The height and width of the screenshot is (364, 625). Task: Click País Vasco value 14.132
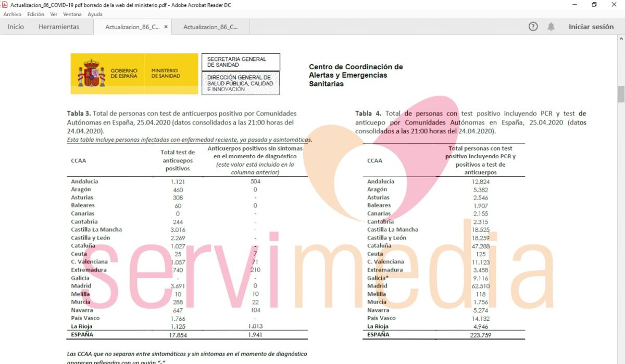480,318
